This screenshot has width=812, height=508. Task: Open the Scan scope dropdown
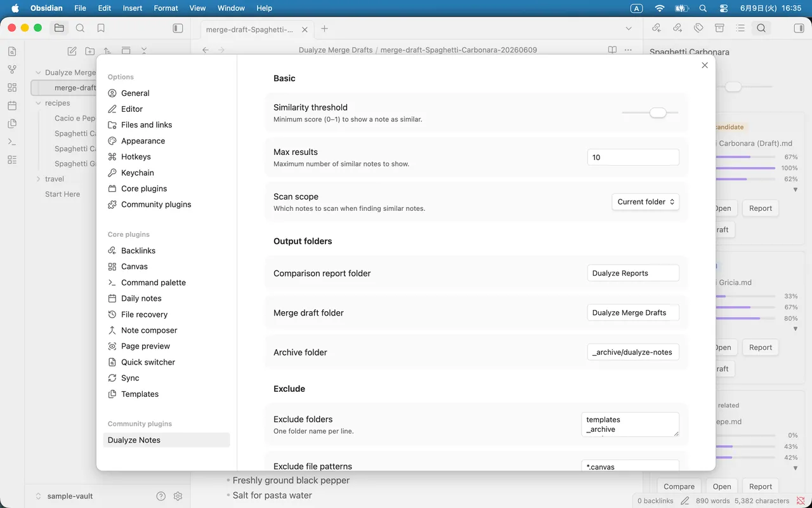(x=645, y=202)
